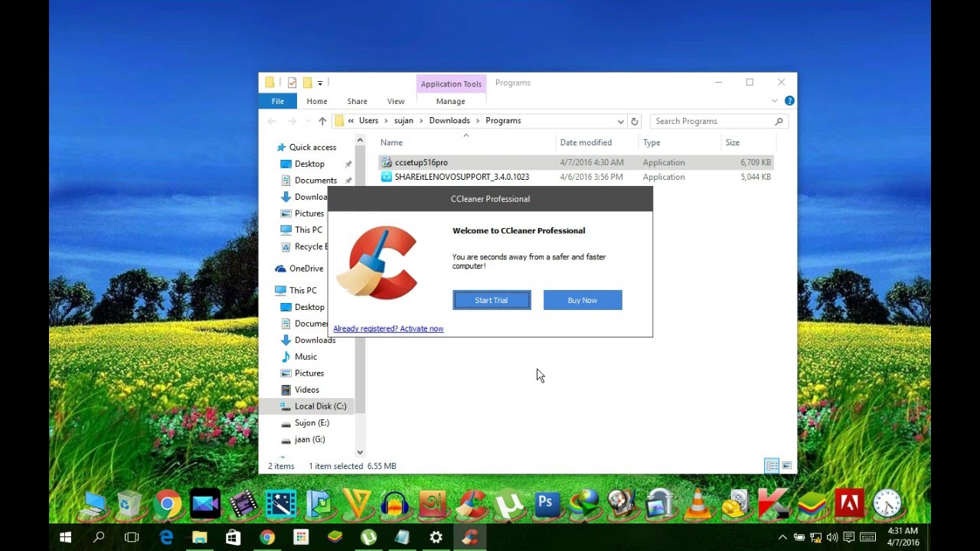Click the Buy Now button
The image size is (980, 551).
[x=583, y=300]
